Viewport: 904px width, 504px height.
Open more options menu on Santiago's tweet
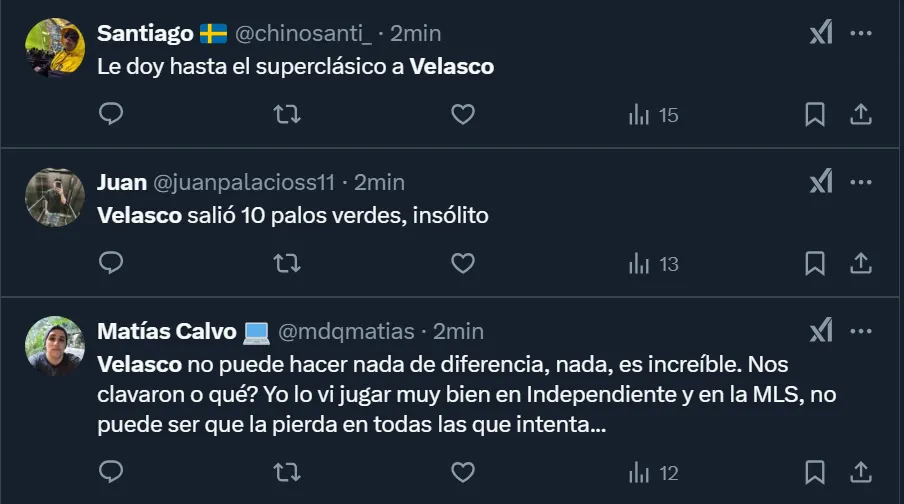point(860,33)
